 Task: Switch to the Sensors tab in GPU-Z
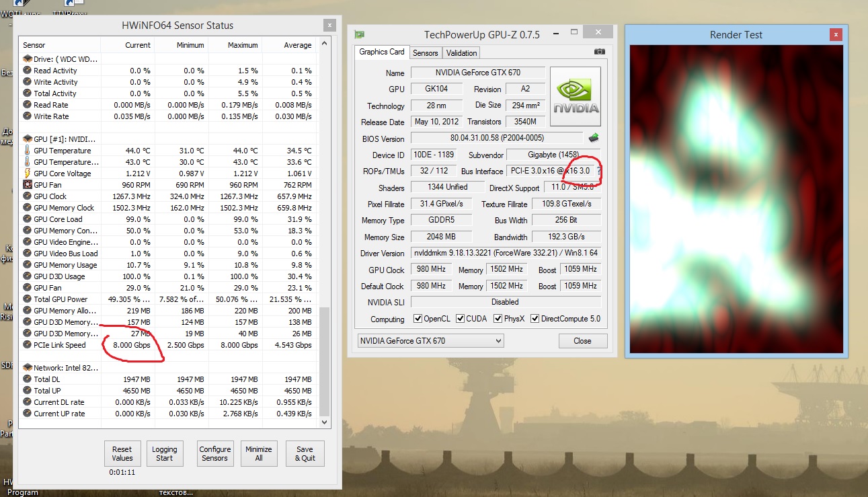pos(425,52)
